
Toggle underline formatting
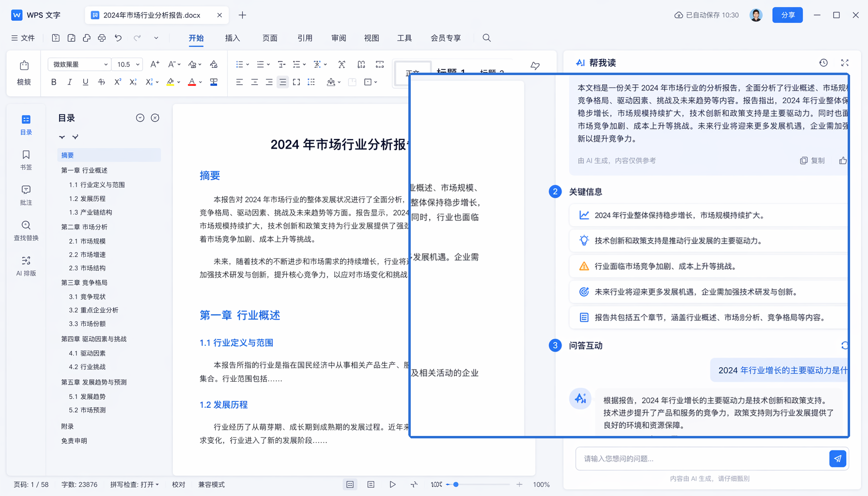85,82
